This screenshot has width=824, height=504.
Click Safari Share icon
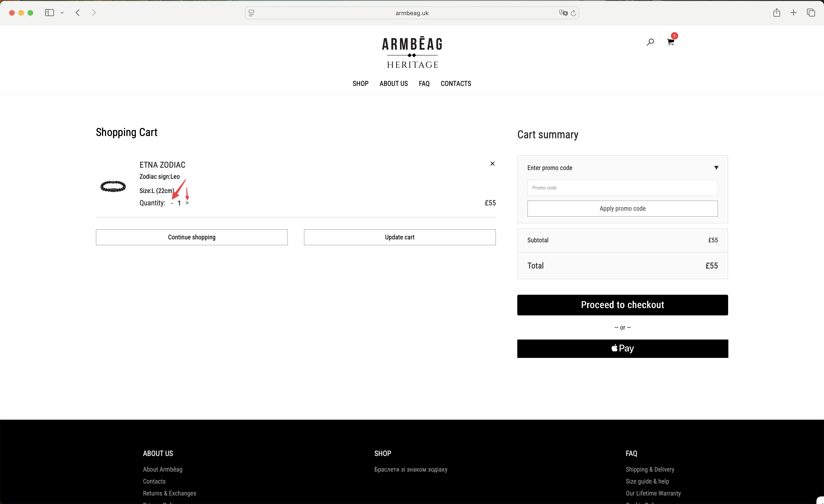pyautogui.click(x=776, y=13)
